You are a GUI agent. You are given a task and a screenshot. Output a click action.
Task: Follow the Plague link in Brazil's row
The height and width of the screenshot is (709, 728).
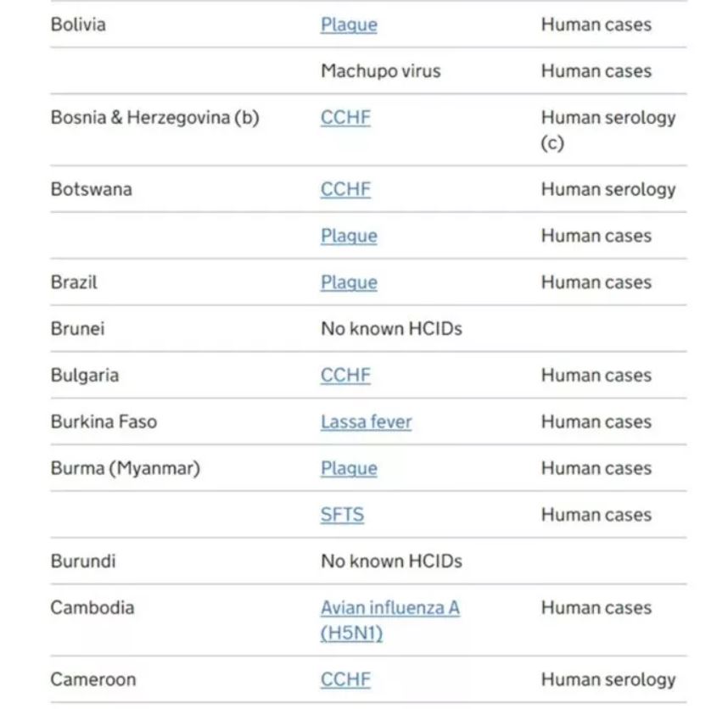349,282
